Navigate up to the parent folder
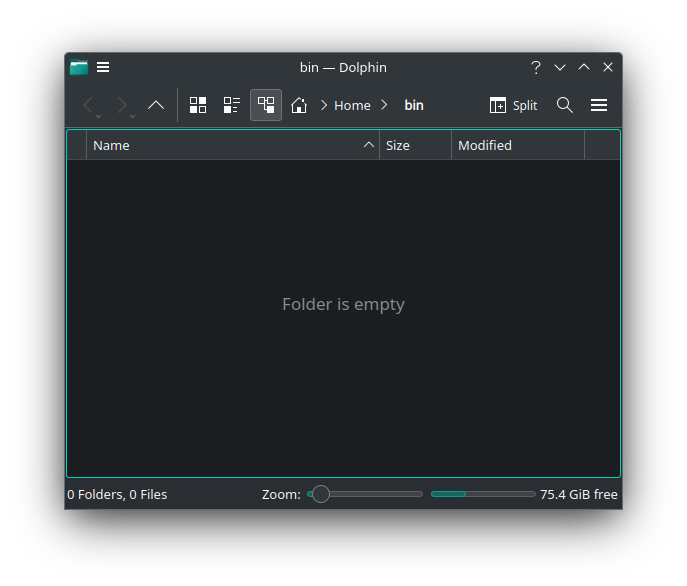Image resolution: width=687 pixels, height=586 pixels. tap(156, 105)
